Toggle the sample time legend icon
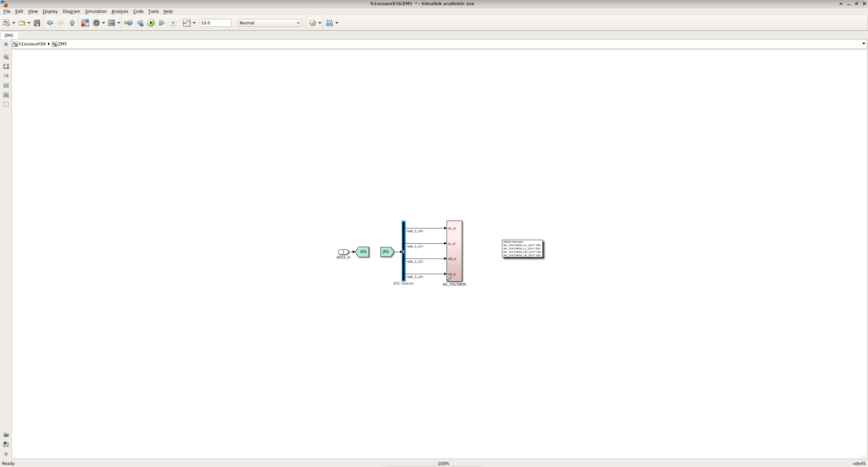The height and width of the screenshot is (467, 868). pyautogui.click(x=6, y=76)
